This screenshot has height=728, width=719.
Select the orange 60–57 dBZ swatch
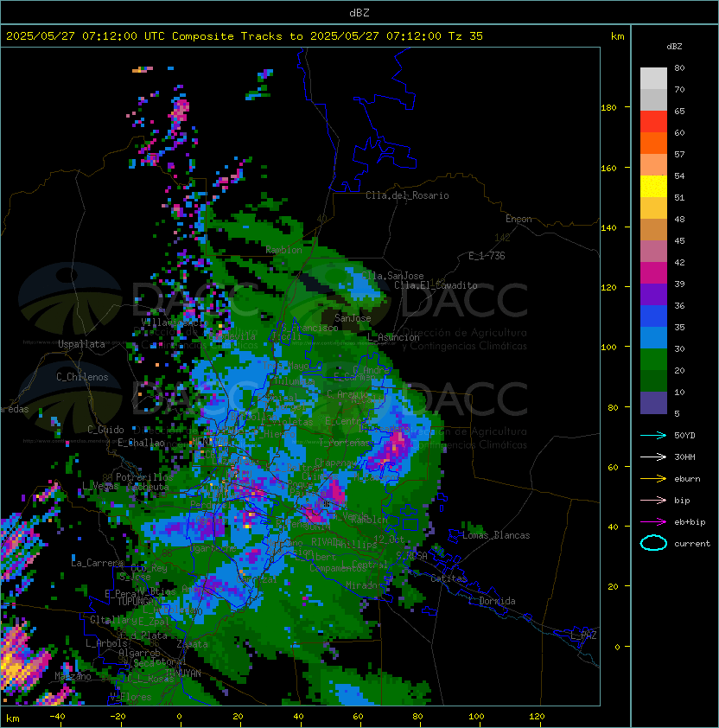pyautogui.click(x=653, y=144)
